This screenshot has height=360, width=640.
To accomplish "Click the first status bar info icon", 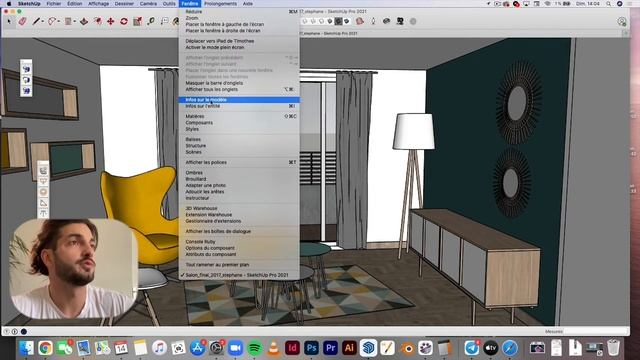I will (6, 331).
